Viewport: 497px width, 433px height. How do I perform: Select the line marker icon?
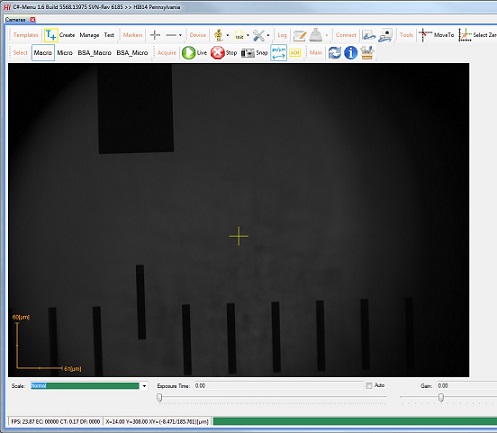171,35
